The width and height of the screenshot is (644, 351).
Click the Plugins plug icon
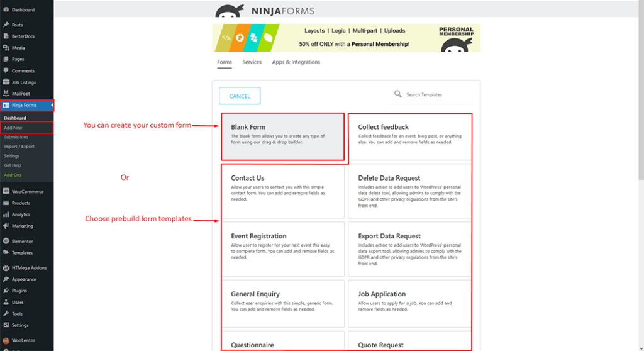pyautogui.click(x=6, y=291)
